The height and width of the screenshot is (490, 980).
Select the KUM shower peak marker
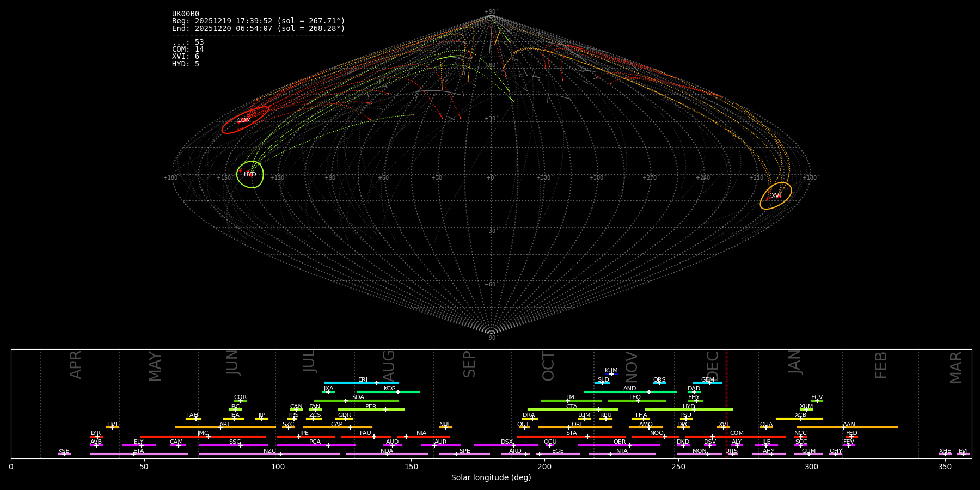click(x=611, y=374)
